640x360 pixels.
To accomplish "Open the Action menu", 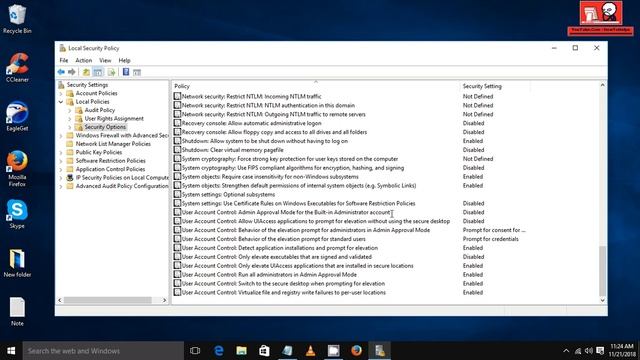I will tap(84, 60).
